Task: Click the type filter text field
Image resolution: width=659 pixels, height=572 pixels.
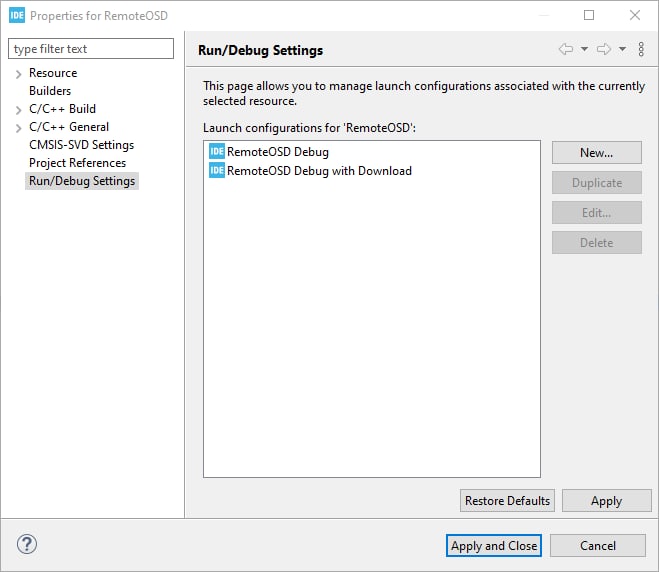Action: point(91,49)
